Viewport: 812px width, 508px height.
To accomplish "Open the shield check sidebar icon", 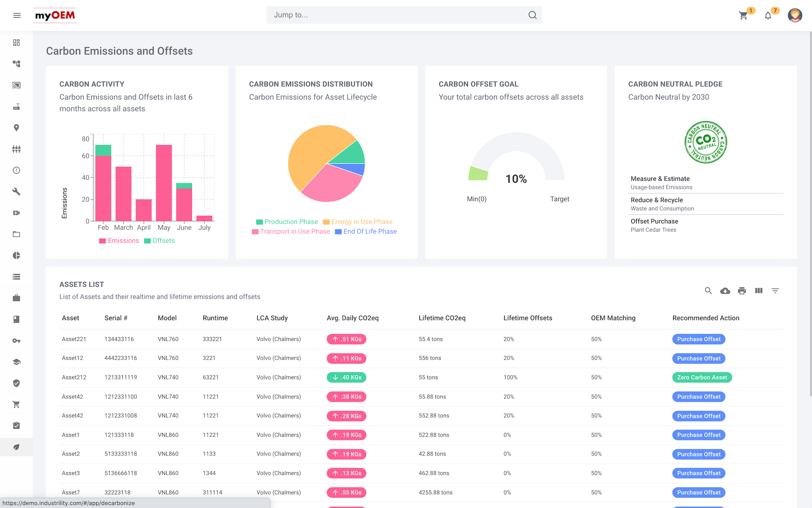I will click(16, 383).
